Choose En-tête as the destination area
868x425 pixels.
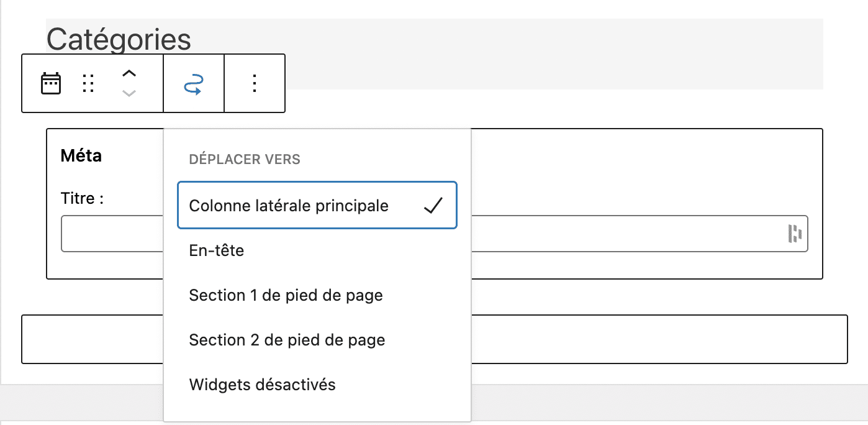tap(217, 250)
